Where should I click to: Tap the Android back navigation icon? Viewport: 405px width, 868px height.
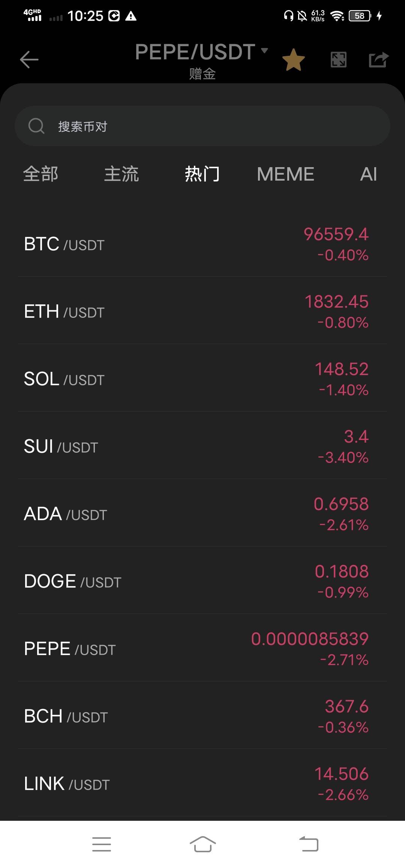click(309, 844)
